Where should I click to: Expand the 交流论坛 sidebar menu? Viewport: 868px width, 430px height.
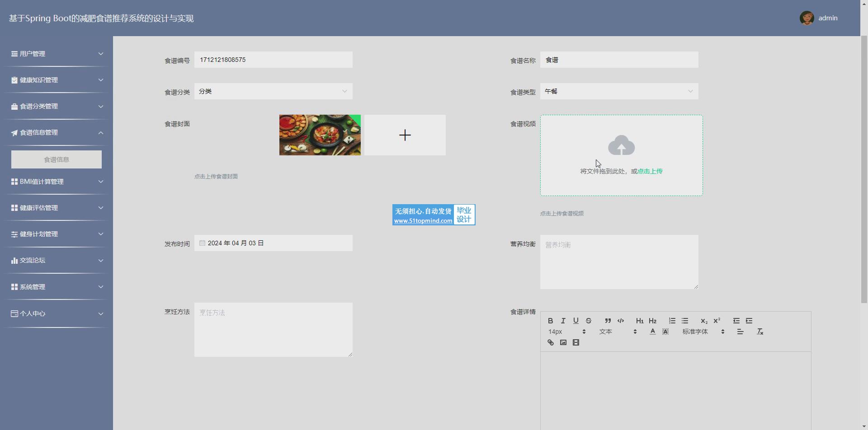[57, 260]
